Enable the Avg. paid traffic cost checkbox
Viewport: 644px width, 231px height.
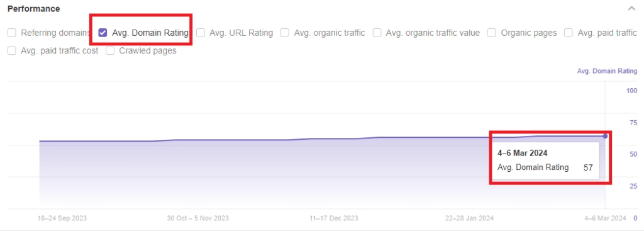[12, 50]
